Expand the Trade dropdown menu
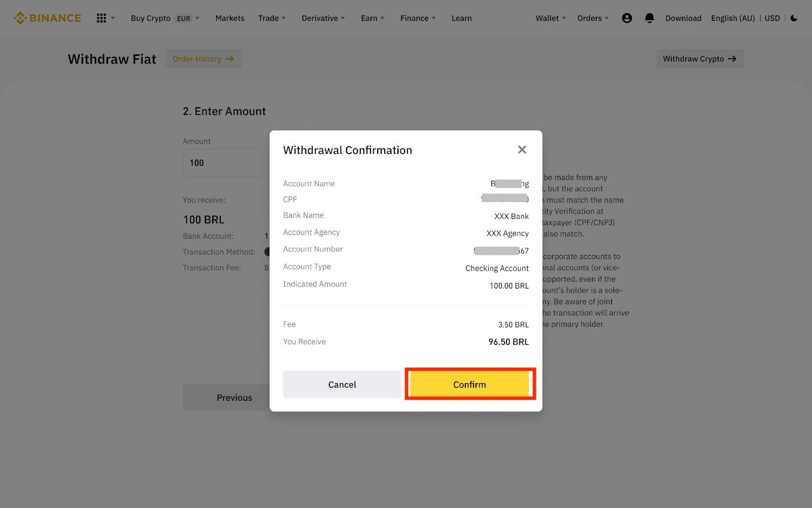812x508 pixels. click(272, 18)
